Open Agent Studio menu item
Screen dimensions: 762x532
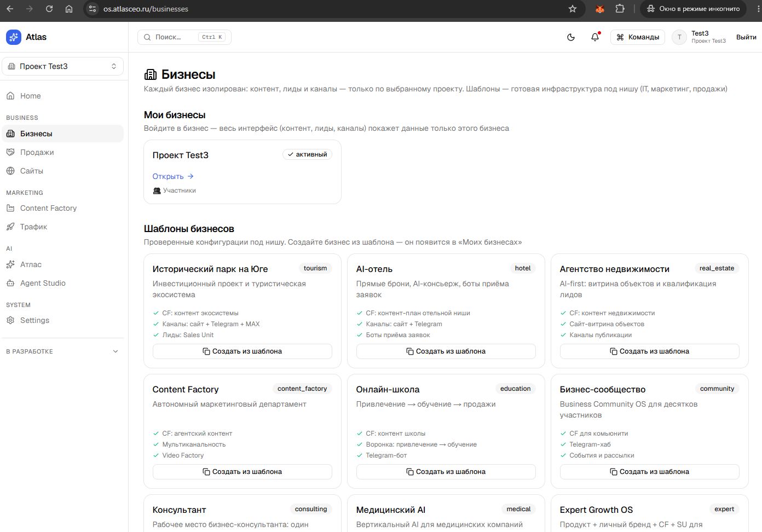click(x=63, y=283)
